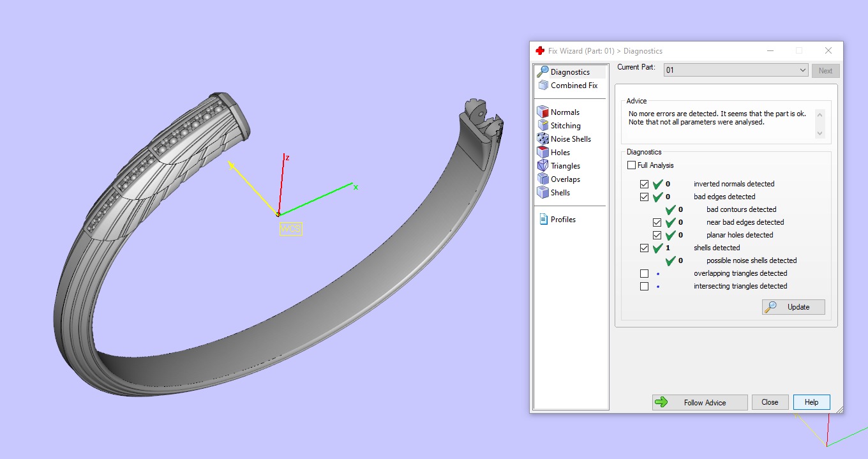Open the Triangles fix page
Screen dimensions: 868x459
[565, 166]
